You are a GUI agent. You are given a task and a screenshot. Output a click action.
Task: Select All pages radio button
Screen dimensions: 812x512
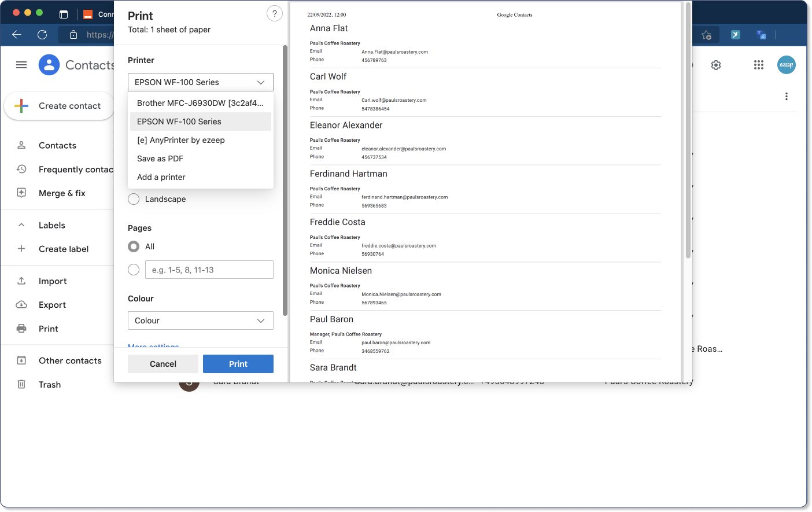pos(134,246)
